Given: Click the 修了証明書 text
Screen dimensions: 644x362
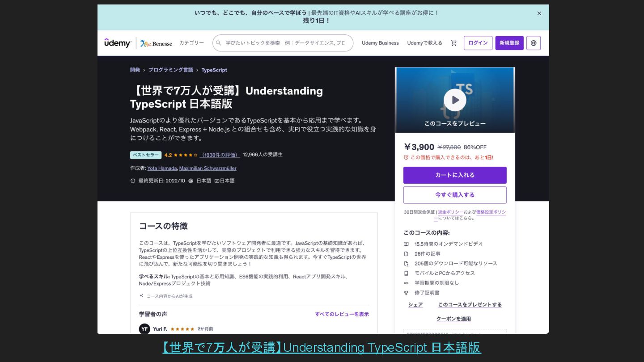Looking at the screenshot, I should [x=427, y=293].
